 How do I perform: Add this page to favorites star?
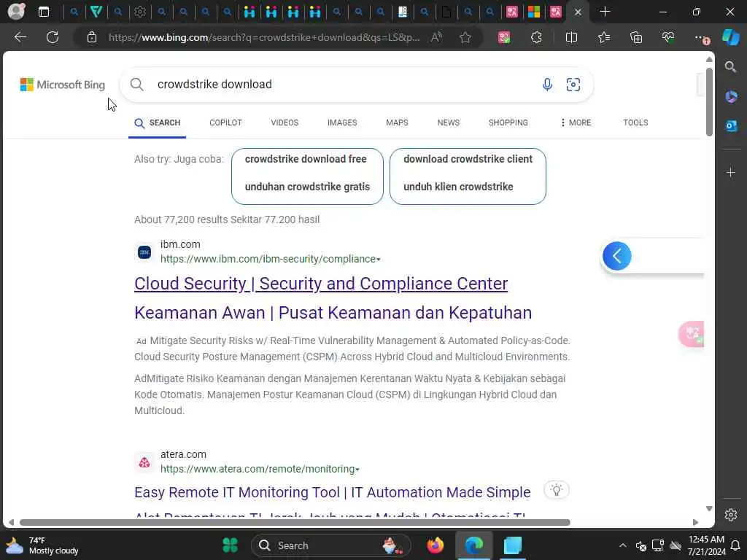pos(465,37)
